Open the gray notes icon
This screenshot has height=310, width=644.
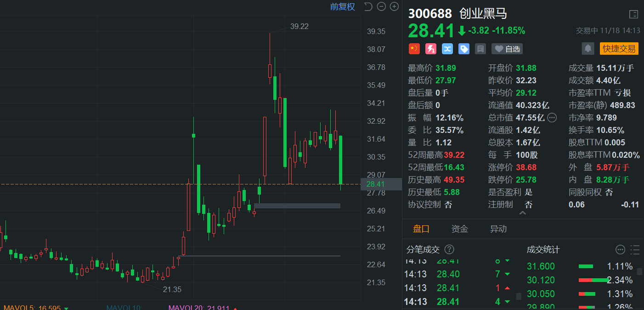pyautogui.click(x=480, y=49)
